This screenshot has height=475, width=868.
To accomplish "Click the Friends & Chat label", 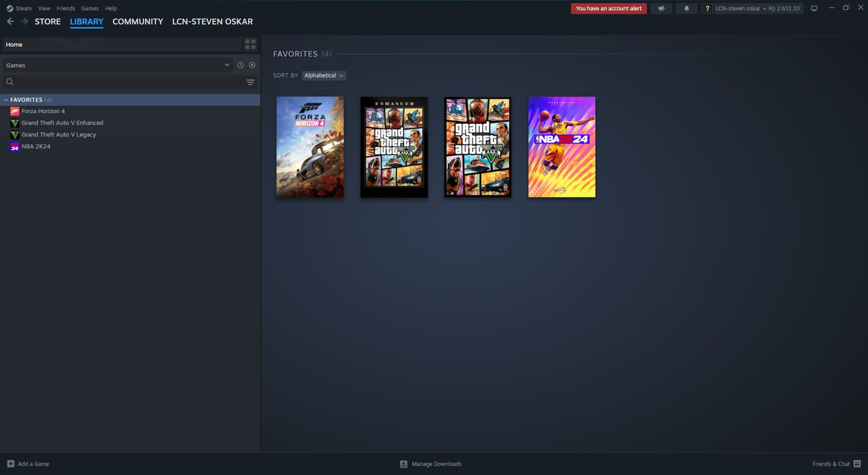I will [831, 464].
